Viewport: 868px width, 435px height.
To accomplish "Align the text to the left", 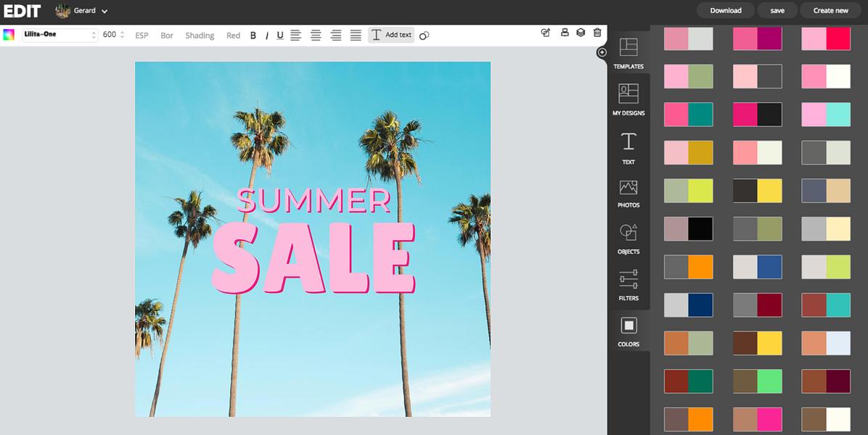I will click(x=295, y=36).
